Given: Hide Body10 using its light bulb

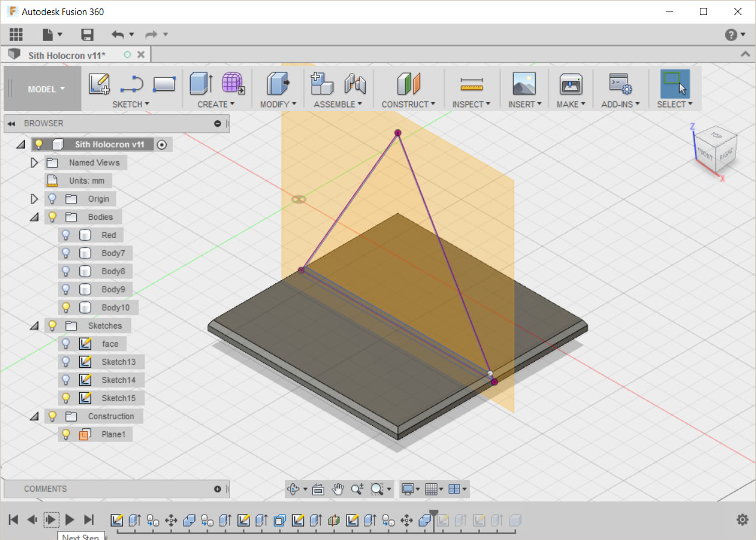Looking at the screenshot, I should (66, 307).
